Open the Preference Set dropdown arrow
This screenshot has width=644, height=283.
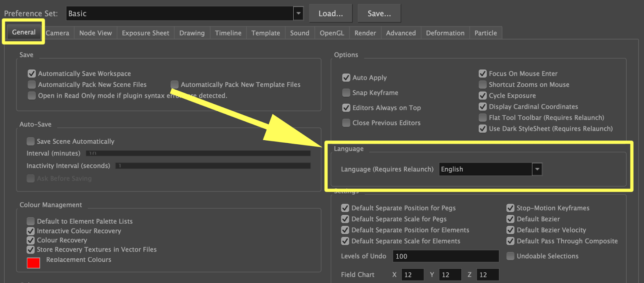click(298, 13)
